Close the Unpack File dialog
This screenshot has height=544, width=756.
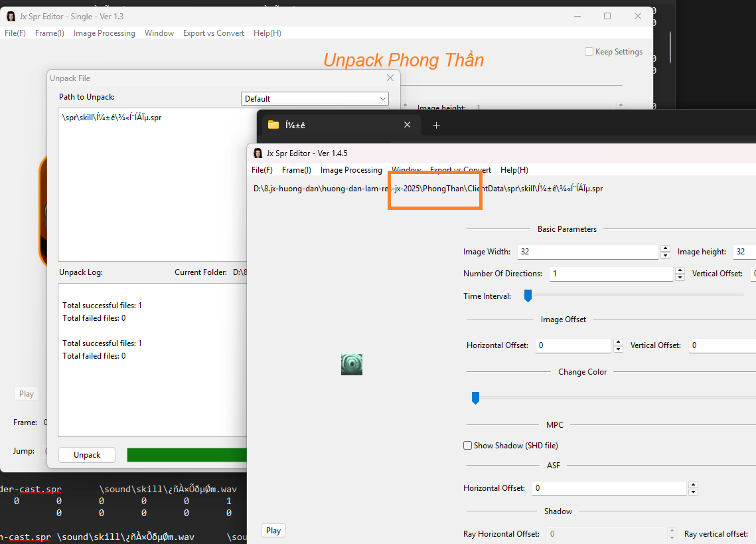click(390, 78)
